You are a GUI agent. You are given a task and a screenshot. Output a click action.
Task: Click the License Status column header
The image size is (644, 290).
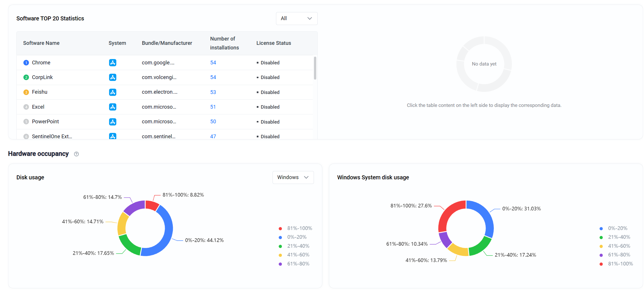coord(274,43)
